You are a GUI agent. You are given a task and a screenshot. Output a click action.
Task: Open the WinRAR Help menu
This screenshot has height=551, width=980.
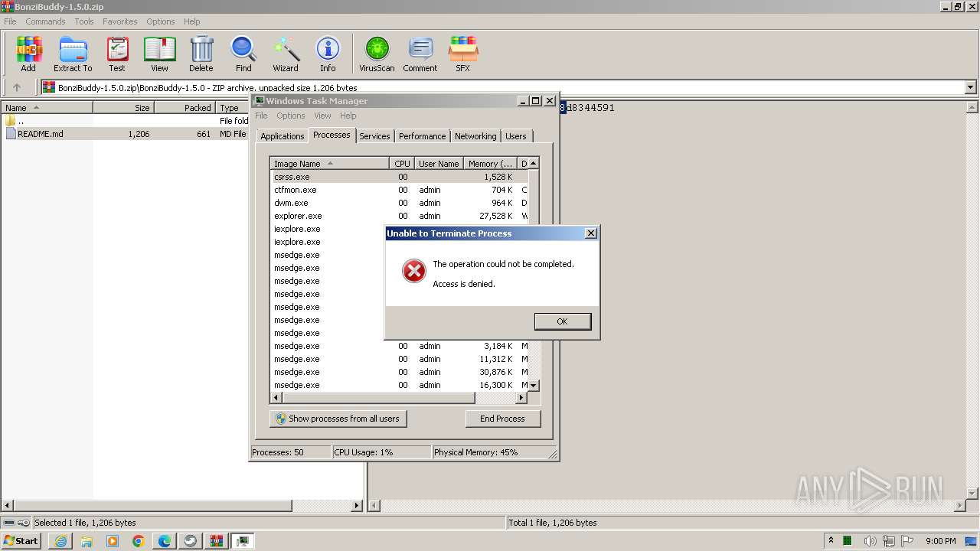pyautogui.click(x=192, y=21)
